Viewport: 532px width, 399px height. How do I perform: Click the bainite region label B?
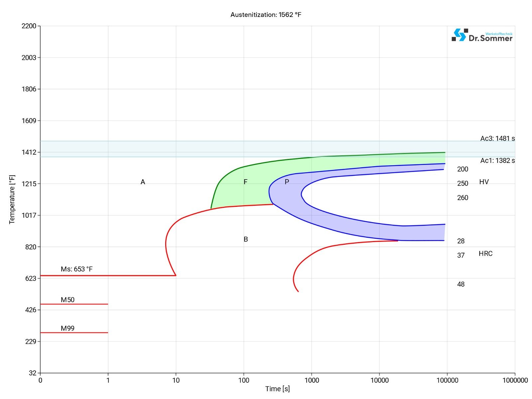(x=245, y=239)
